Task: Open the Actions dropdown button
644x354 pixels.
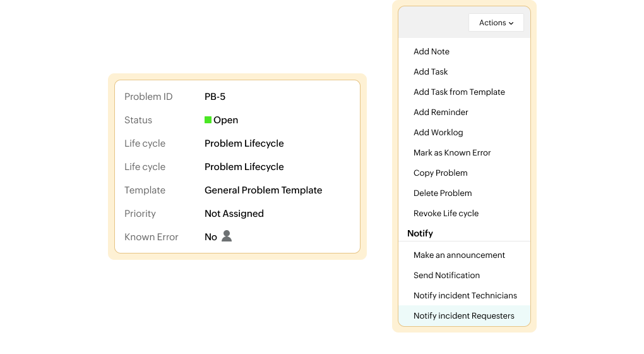Action: (x=496, y=23)
